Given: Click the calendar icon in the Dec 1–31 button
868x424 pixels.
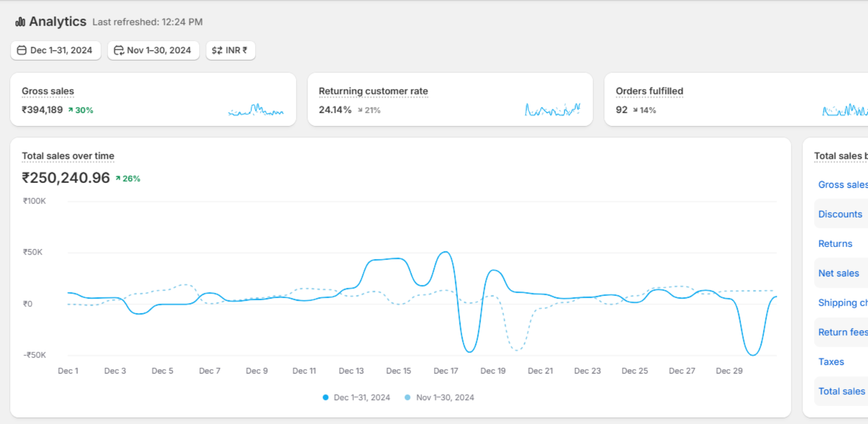Looking at the screenshot, I should [x=22, y=50].
